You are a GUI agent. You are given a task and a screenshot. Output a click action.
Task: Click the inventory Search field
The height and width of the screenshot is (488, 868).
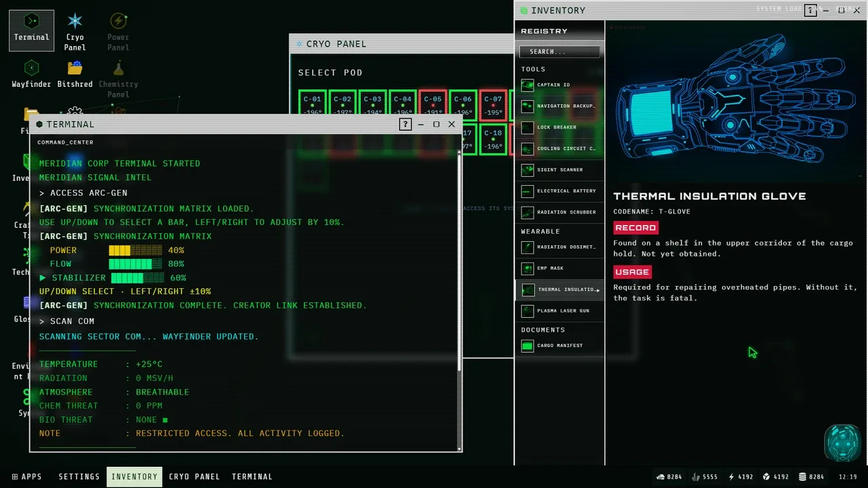pyautogui.click(x=559, y=52)
